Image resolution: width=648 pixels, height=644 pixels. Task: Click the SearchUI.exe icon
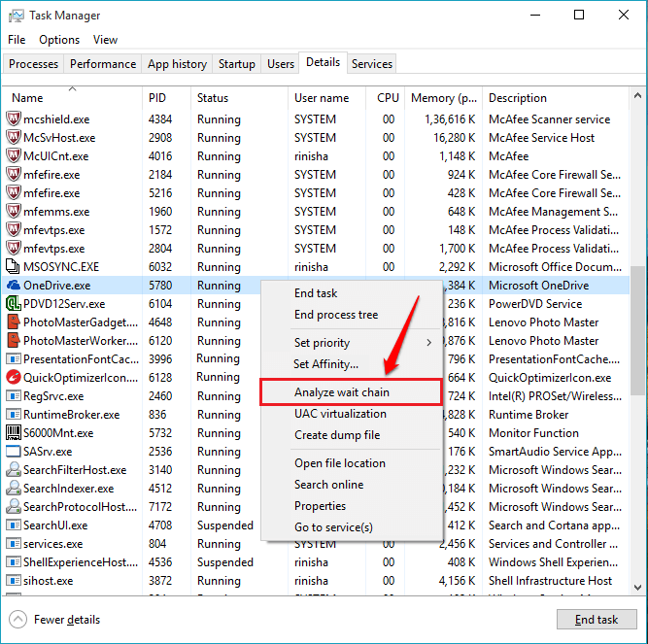click(14, 525)
